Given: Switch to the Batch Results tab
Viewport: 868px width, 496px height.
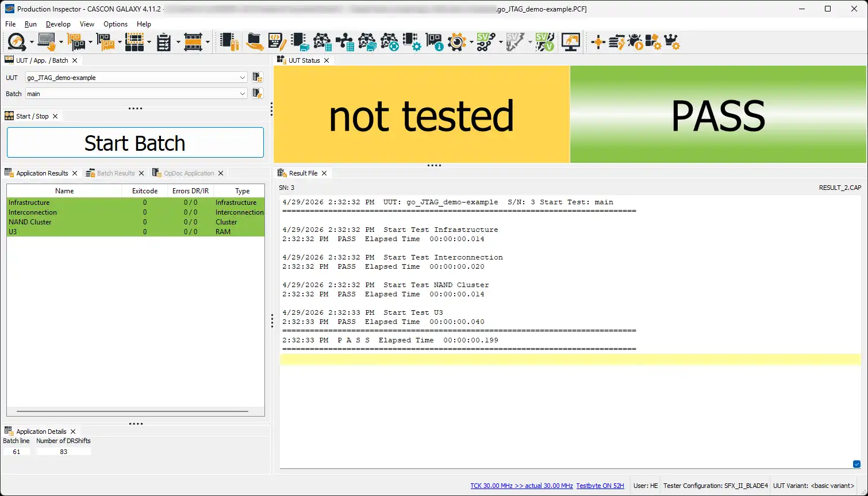Looking at the screenshot, I should (116, 173).
